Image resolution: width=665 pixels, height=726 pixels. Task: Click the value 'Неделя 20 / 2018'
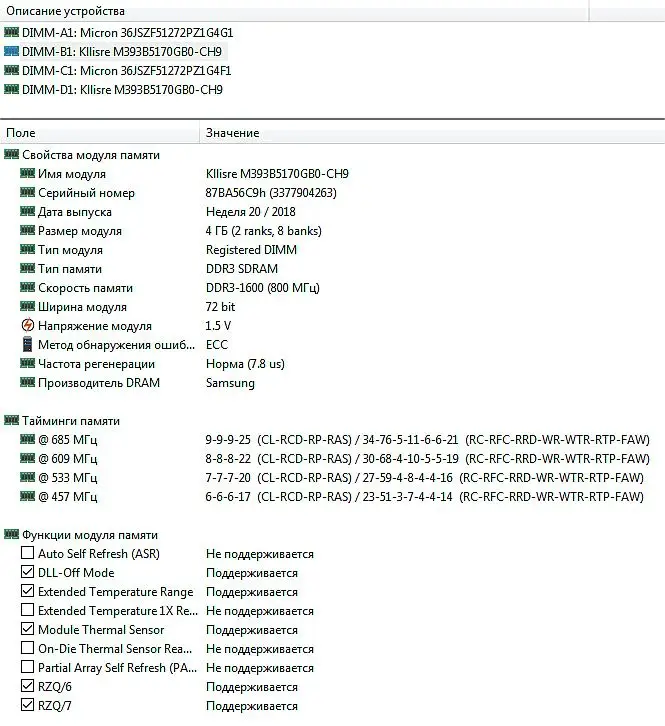251,212
